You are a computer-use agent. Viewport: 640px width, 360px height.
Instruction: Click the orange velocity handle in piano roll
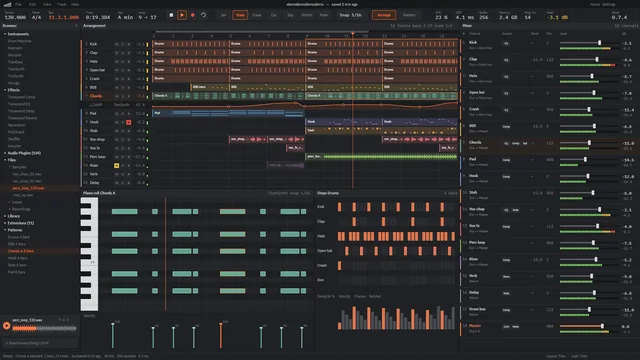pos(221,325)
